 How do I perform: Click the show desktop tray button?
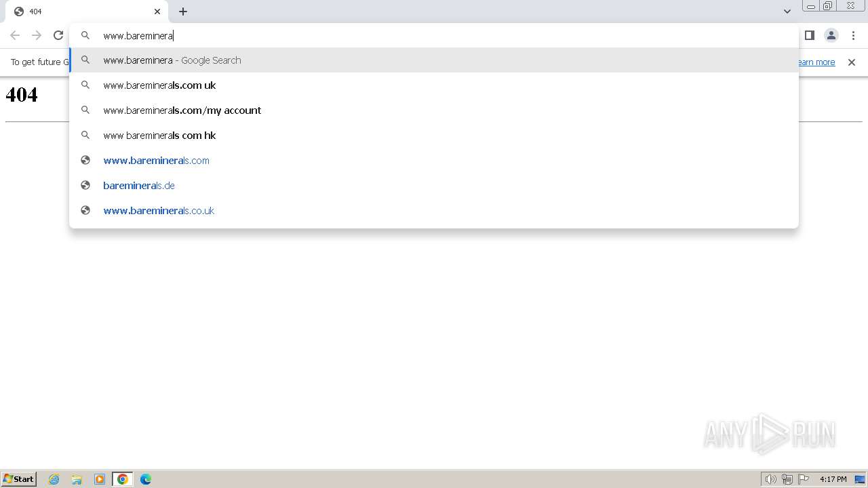[x=860, y=479]
